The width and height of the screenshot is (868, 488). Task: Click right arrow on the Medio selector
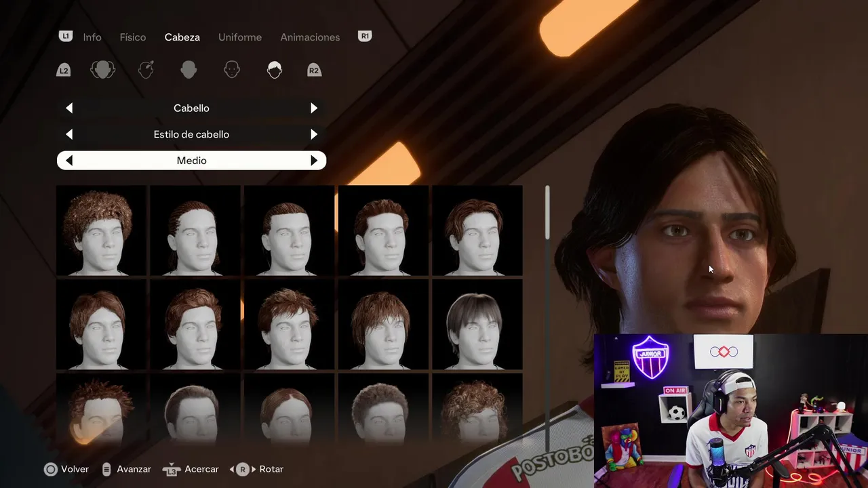tap(314, 161)
